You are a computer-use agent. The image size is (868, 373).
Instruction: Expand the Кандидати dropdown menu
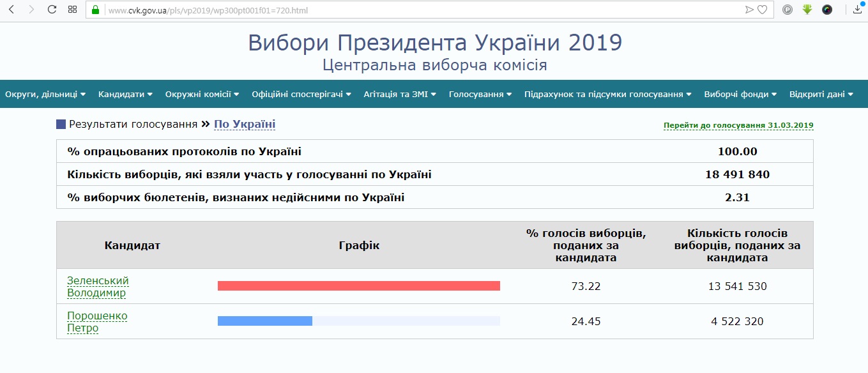click(125, 95)
